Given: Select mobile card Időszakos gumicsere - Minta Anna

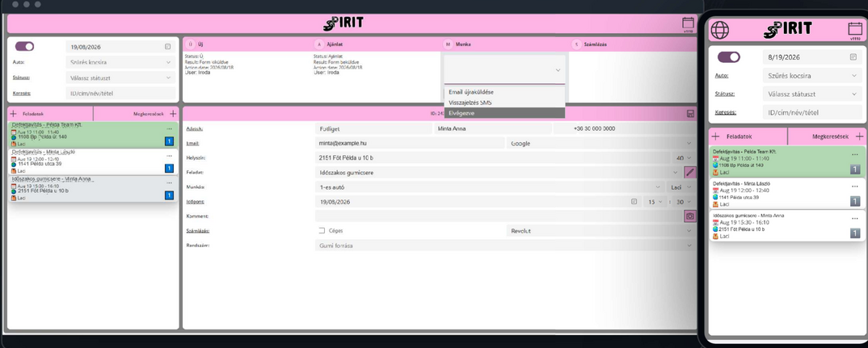Looking at the screenshot, I should [786, 226].
